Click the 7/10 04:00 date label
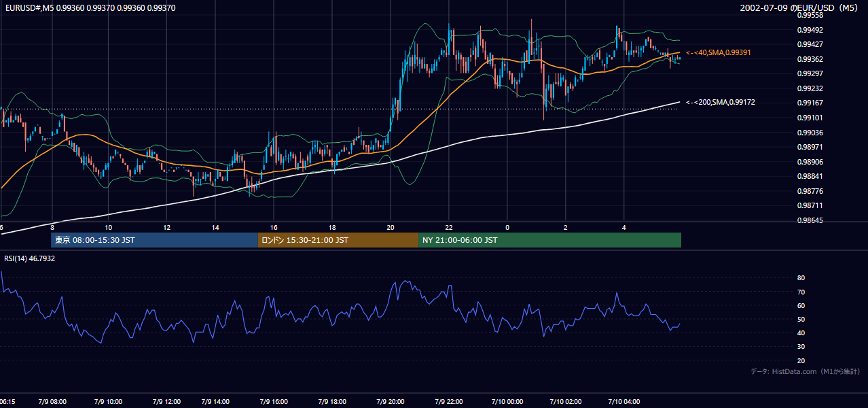This screenshot has height=408, width=868. click(x=624, y=402)
